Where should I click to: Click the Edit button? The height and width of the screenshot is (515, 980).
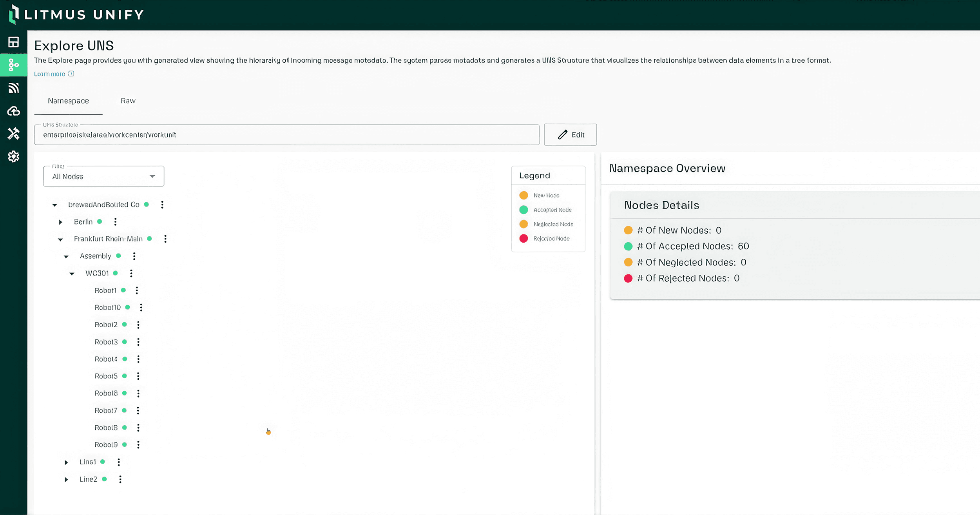coord(570,135)
